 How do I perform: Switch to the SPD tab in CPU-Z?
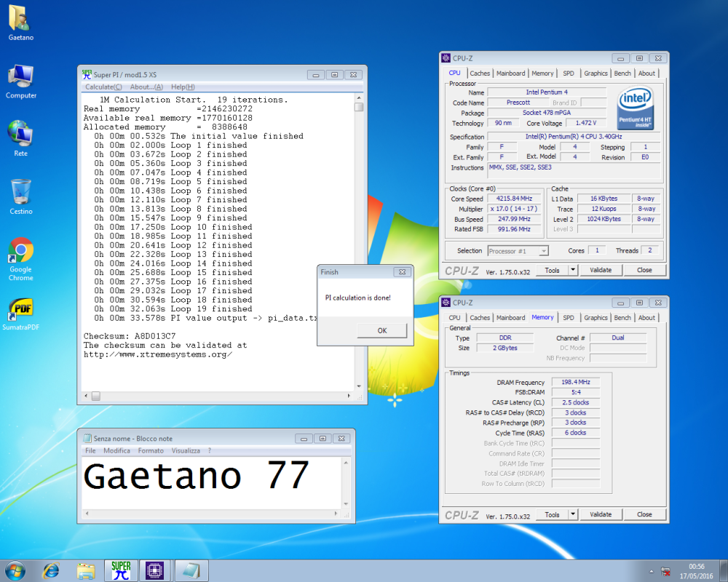point(570,73)
